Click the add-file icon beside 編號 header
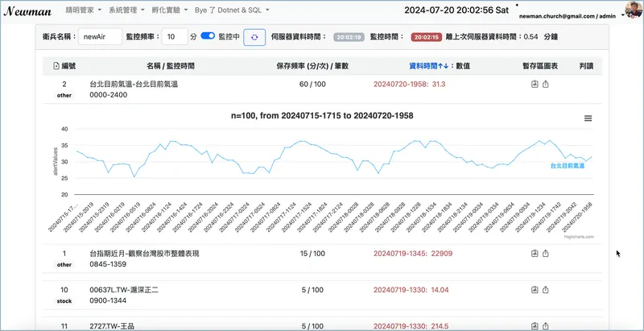This screenshot has width=644, height=331. (x=56, y=66)
